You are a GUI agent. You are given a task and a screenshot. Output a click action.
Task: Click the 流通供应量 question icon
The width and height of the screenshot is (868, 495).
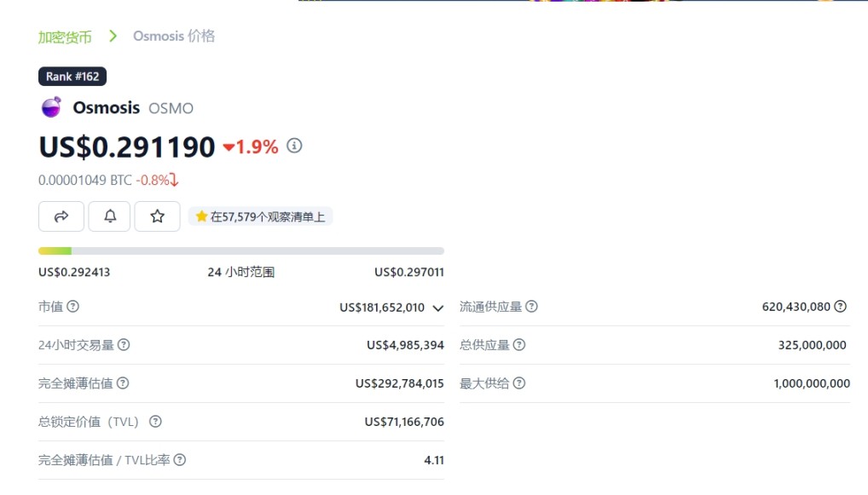pyautogui.click(x=531, y=307)
